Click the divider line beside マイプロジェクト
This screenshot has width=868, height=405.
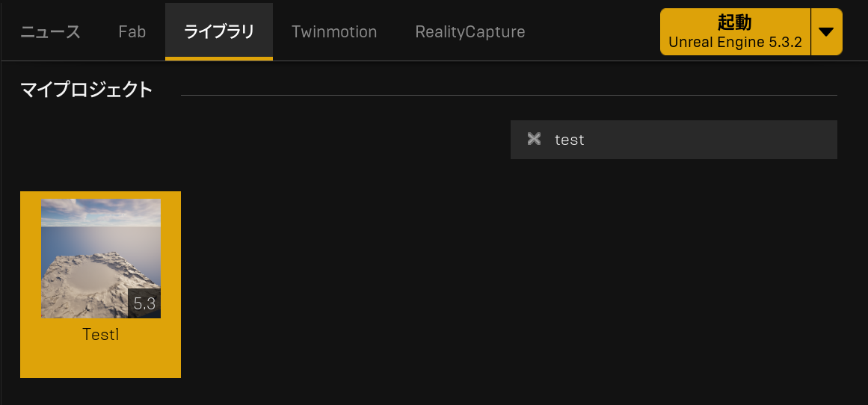point(508,96)
